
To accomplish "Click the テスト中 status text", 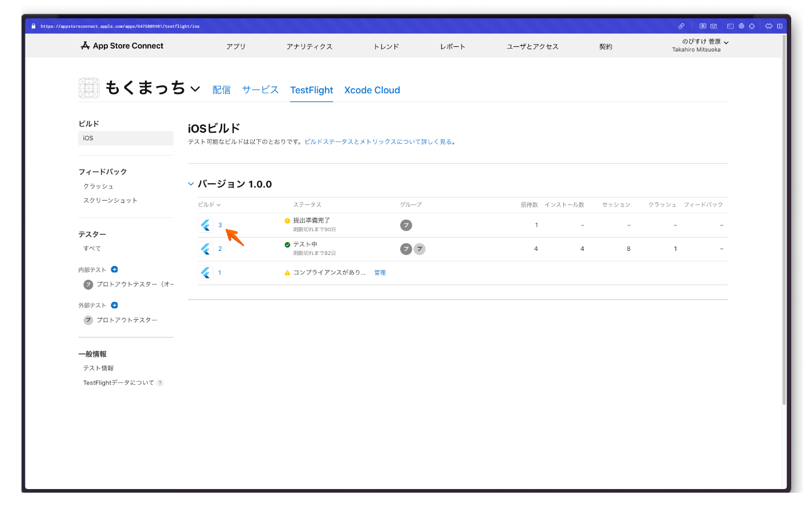I will tap(305, 245).
